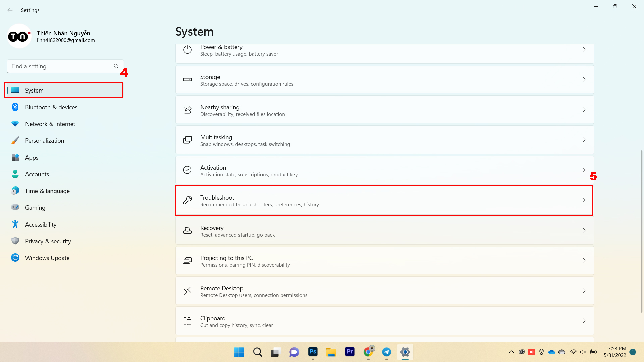Expand the Nearby sharing chevron
The image size is (644, 362).
point(584,110)
